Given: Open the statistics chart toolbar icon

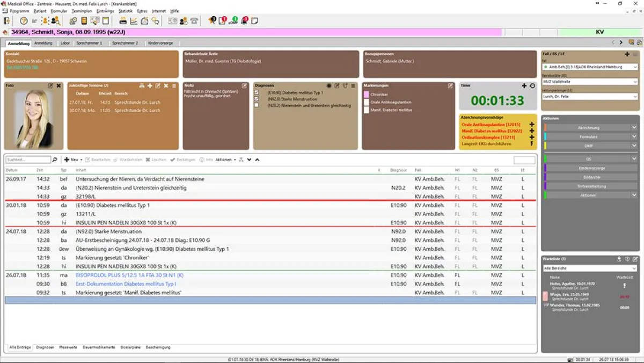Looking at the screenshot, I should (134, 21).
